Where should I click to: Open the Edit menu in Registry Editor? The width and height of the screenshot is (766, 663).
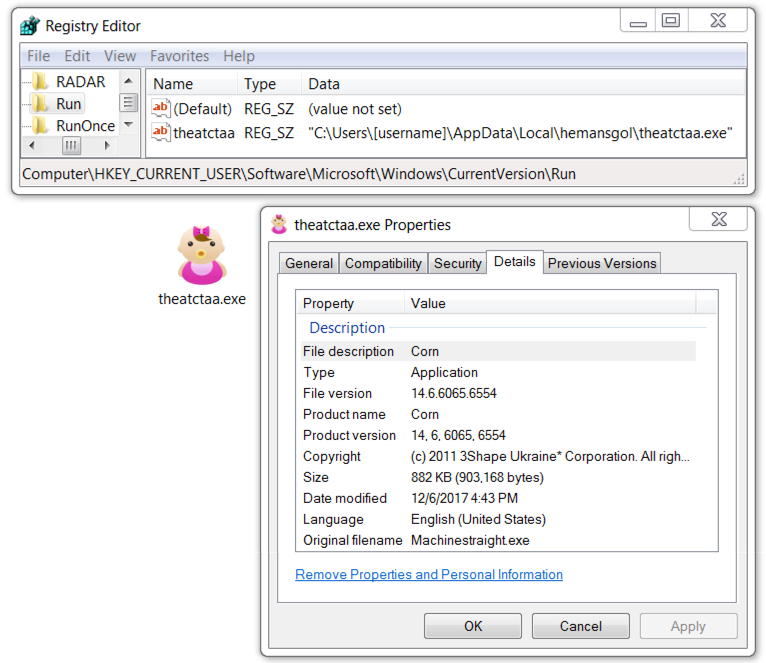pyautogui.click(x=77, y=56)
